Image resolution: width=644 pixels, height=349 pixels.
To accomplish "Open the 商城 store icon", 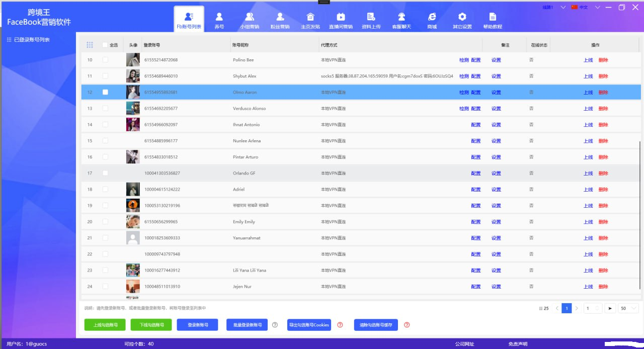I will [432, 20].
